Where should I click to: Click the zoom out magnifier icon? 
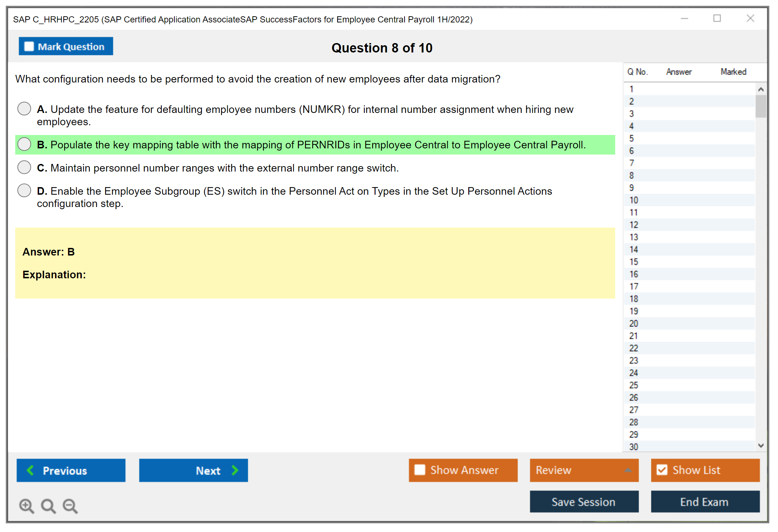[70, 506]
